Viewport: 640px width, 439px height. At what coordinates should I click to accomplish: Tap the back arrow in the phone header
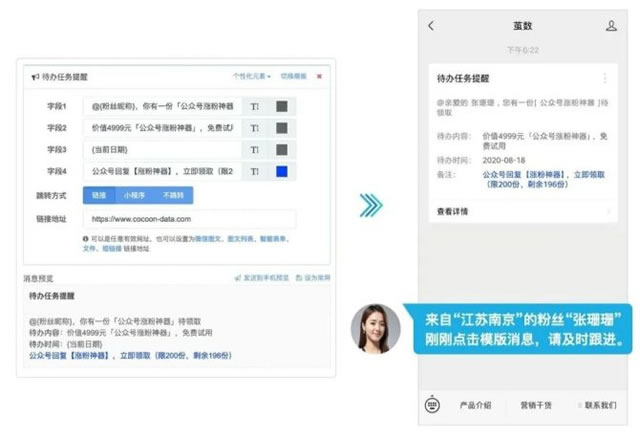[431, 26]
